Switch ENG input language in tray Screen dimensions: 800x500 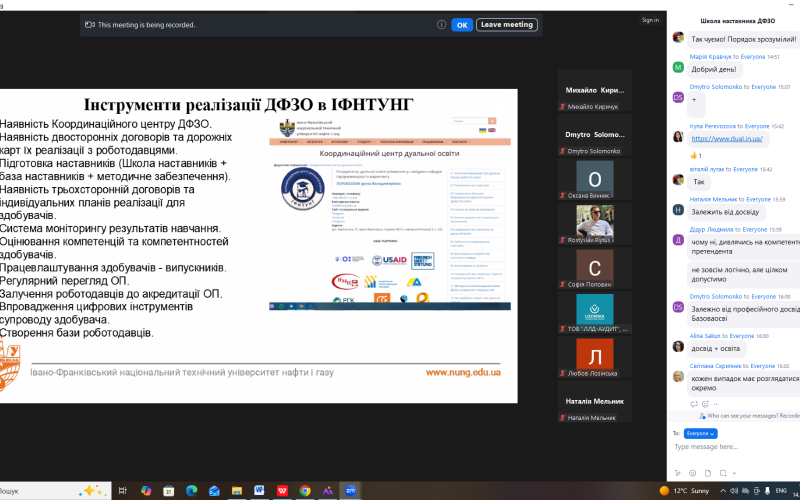781,491
